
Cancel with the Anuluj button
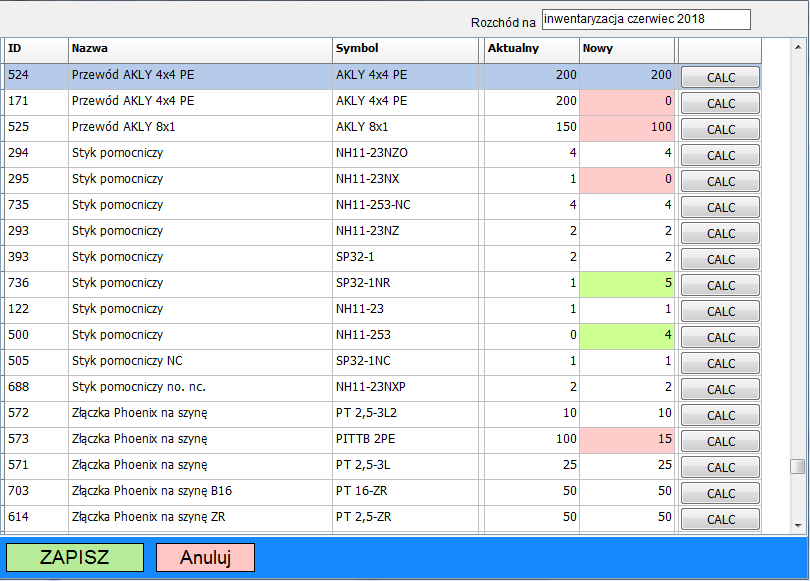pos(205,557)
